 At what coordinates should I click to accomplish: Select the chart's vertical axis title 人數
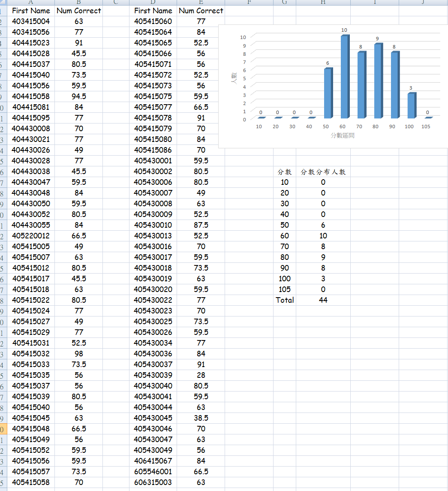click(x=234, y=78)
